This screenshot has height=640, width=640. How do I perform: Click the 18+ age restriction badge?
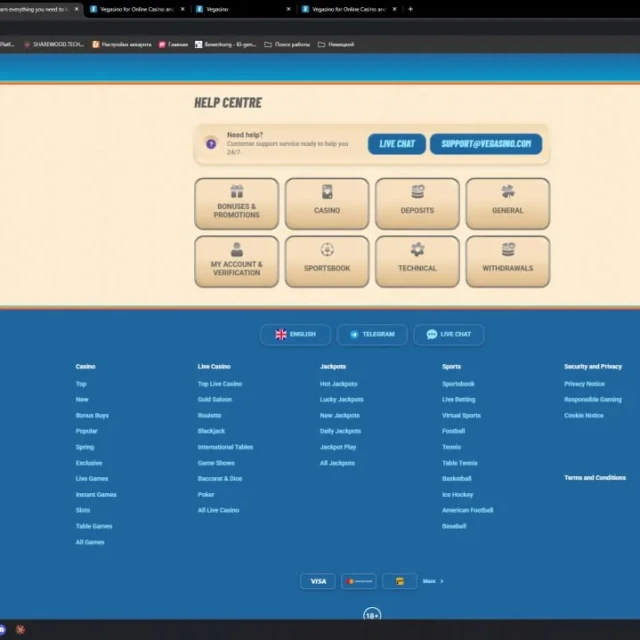point(372,615)
